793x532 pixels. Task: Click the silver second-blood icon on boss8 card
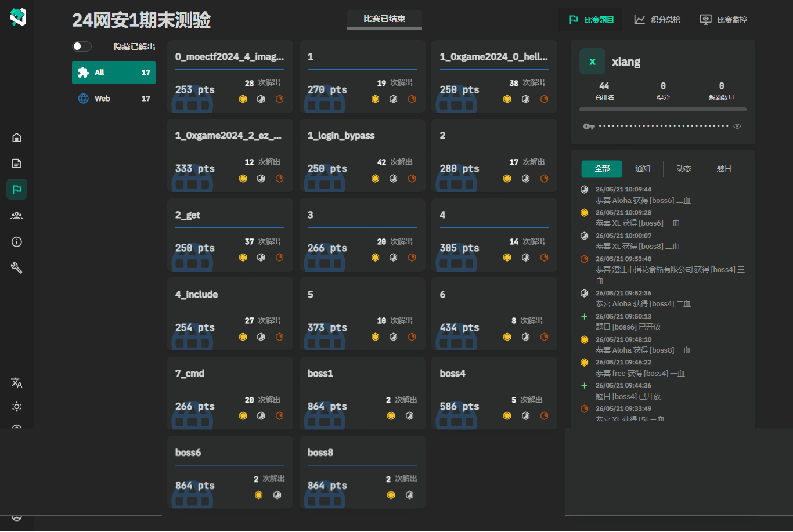point(410,495)
